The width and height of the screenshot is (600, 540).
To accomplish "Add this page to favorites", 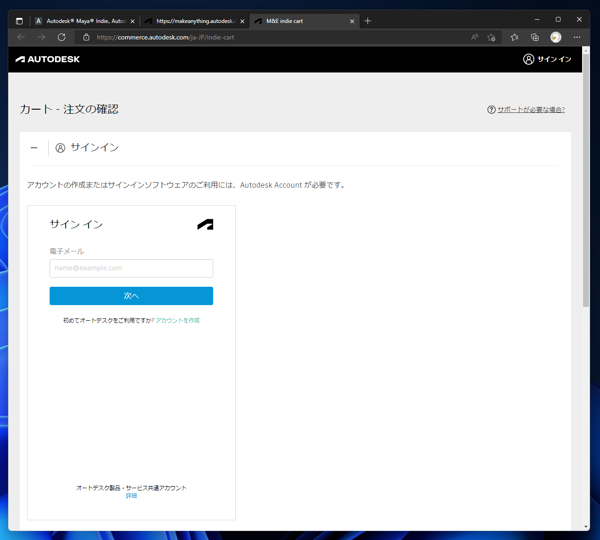I will [491, 37].
